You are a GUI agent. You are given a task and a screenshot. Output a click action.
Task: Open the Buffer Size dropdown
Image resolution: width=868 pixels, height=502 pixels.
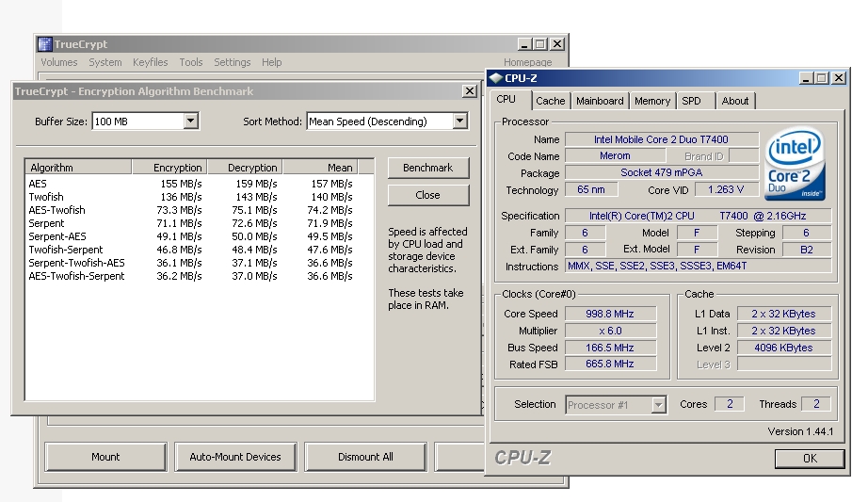click(x=190, y=121)
